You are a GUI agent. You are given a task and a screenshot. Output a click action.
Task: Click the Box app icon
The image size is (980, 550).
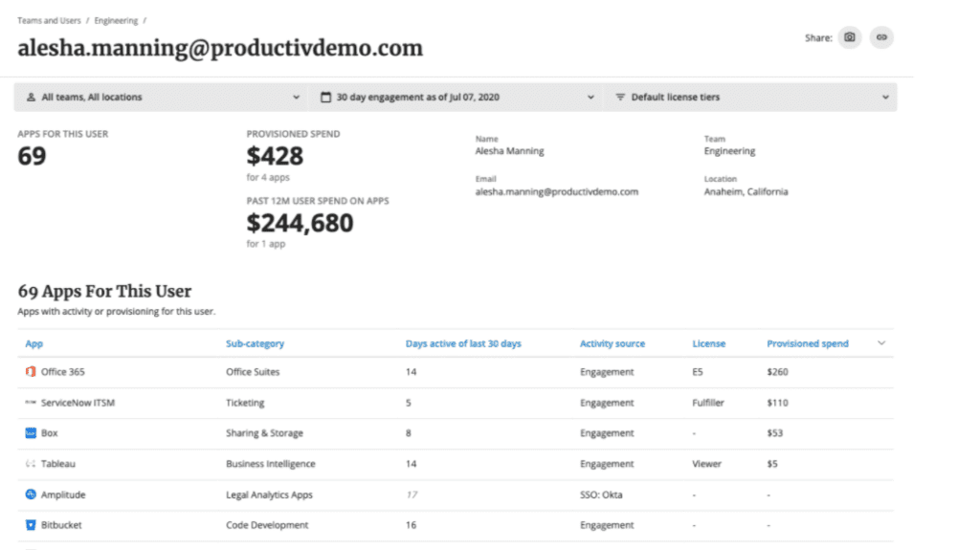pyautogui.click(x=30, y=432)
